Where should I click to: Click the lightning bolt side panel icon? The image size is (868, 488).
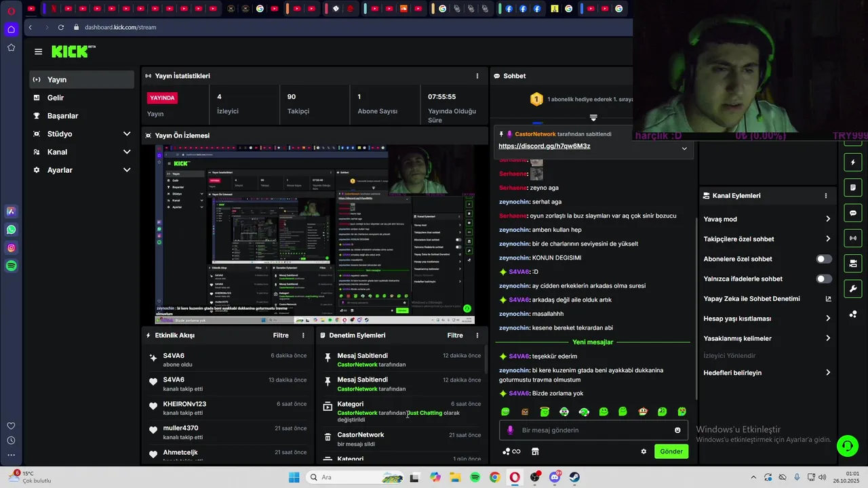(853, 163)
